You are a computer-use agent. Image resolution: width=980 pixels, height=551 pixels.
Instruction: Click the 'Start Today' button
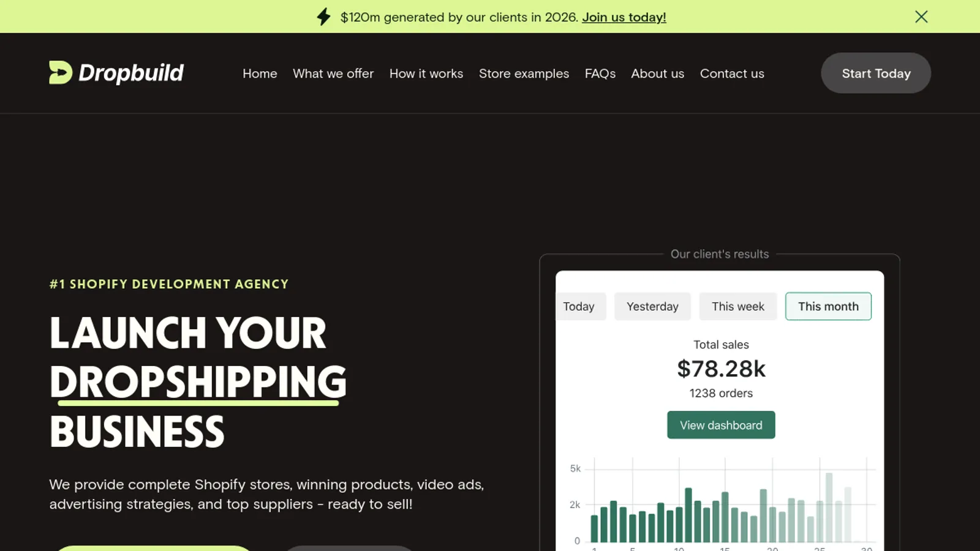(x=876, y=73)
